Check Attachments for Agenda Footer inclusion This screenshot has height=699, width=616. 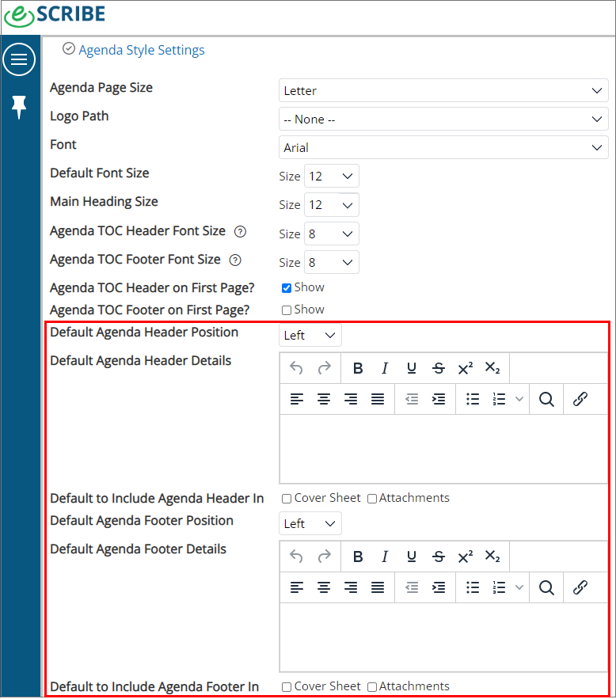[372, 687]
